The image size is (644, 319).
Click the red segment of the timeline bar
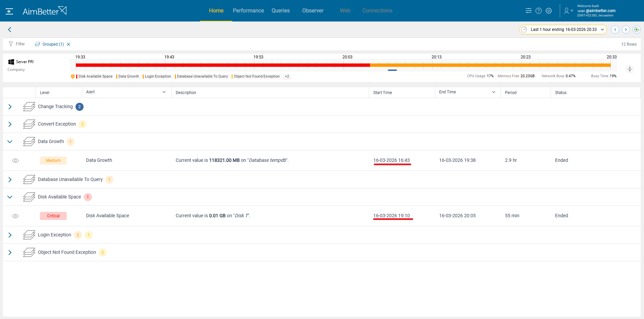(221, 65)
